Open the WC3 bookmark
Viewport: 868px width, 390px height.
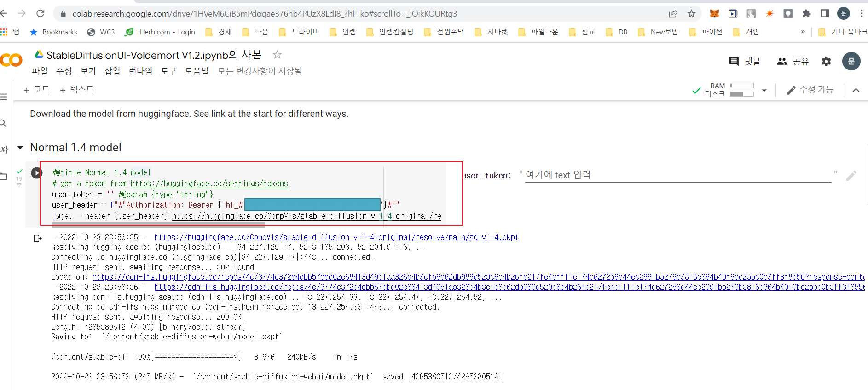click(x=101, y=32)
